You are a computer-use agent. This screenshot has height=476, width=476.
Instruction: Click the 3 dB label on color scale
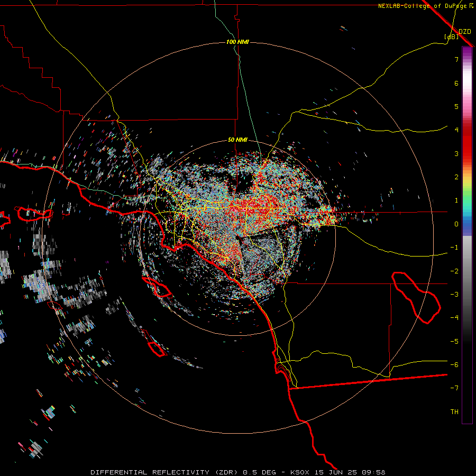456,153
